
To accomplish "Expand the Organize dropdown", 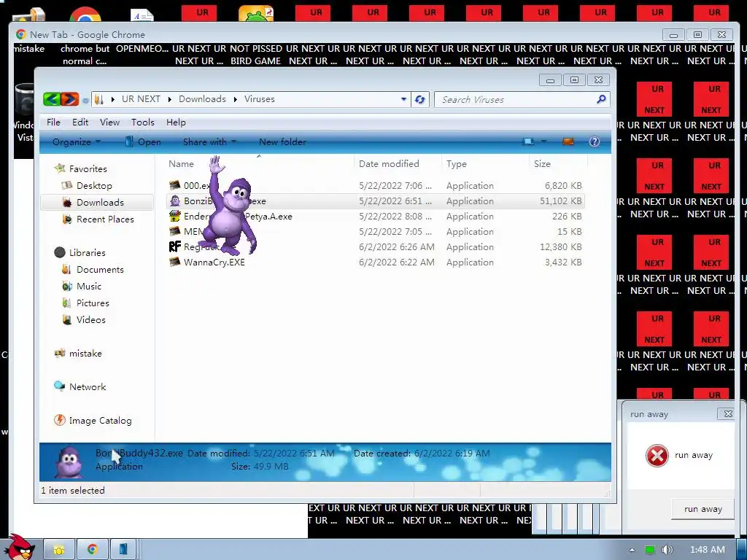I will (x=76, y=142).
